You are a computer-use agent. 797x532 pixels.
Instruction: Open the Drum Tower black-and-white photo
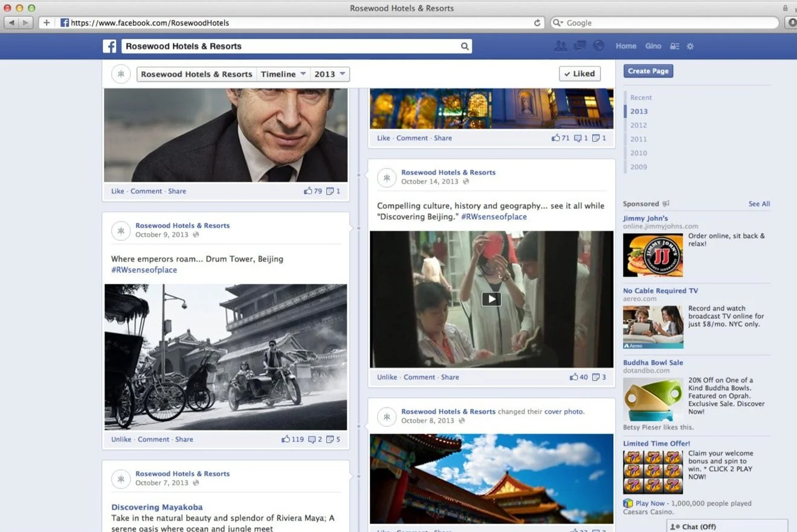tap(226, 357)
